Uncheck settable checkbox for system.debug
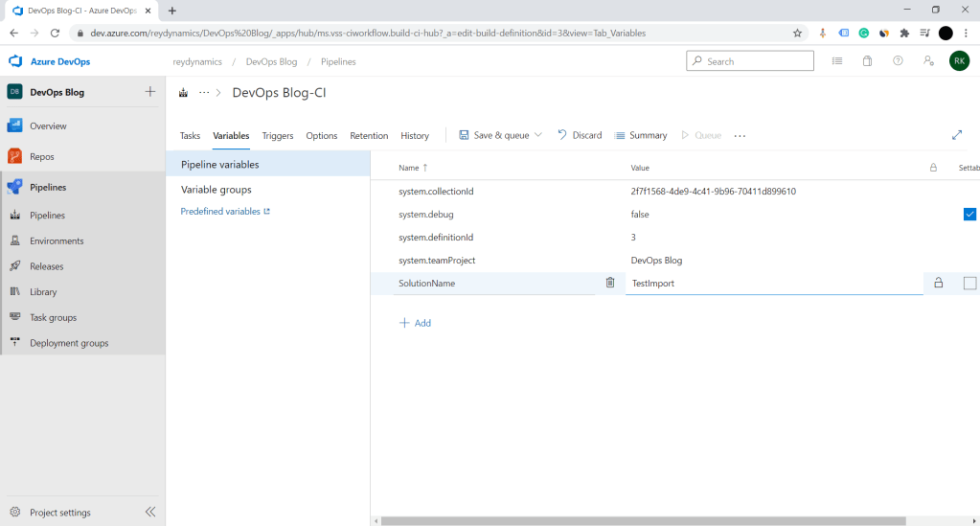Image resolution: width=980 pixels, height=526 pixels. click(969, 214)
